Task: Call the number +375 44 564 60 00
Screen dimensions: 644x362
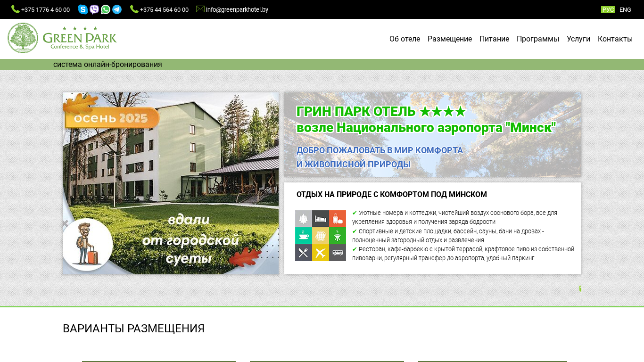Action: pos(164,10)
